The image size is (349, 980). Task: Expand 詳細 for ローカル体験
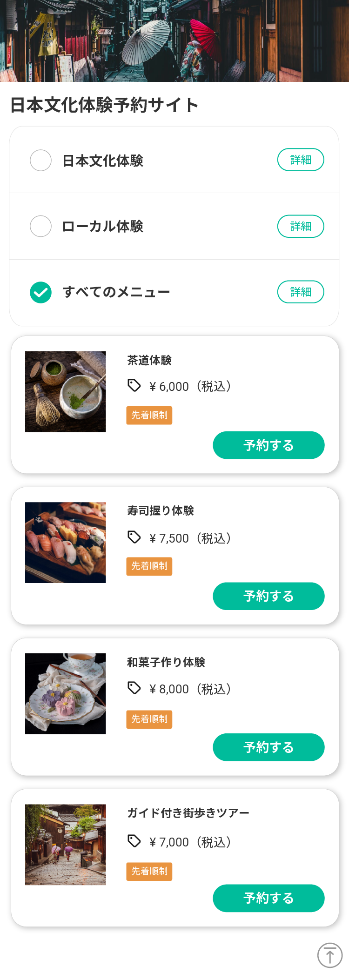tap(301, 226)
